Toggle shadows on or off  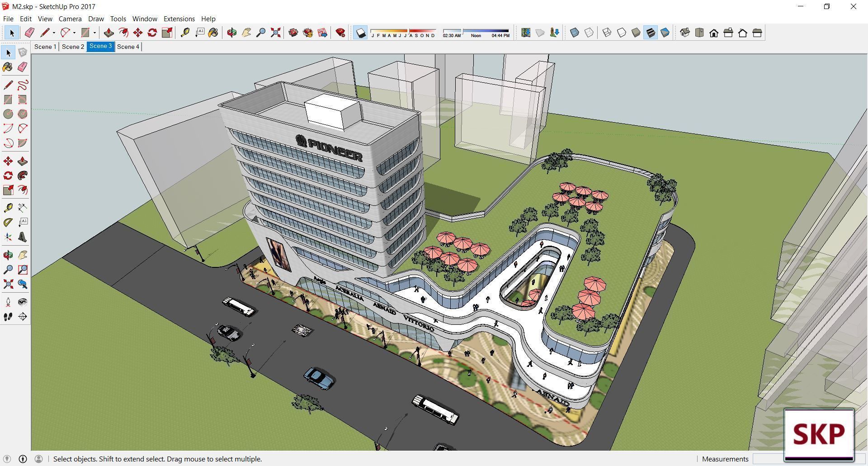pyautogui.click(x=360, y=33)
